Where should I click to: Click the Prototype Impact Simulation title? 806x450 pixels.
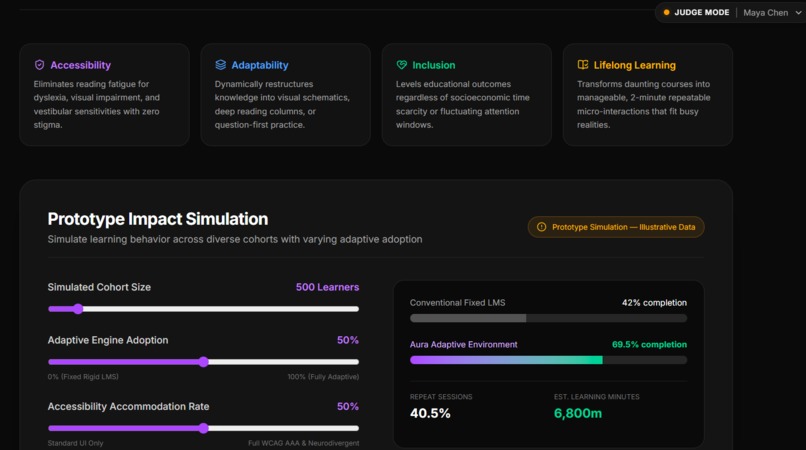pyautogui.click(x=158, y=219)
